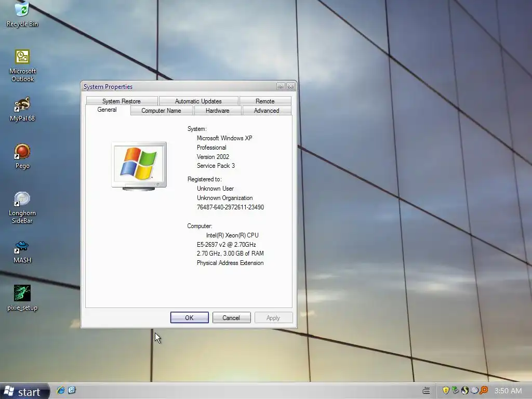Switch to the Hardware tab
Viewport: 532px width, 399px height.
click(x=218, y=111)
